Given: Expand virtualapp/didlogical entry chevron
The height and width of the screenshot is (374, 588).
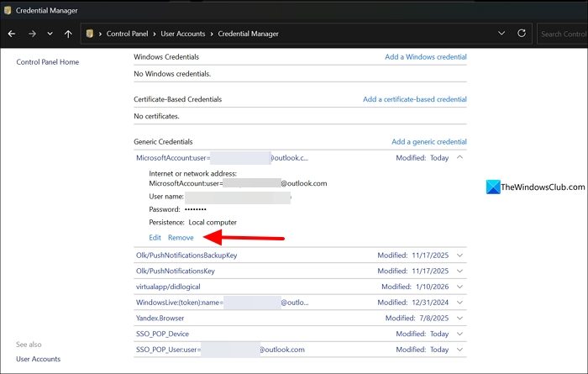Looking at the screenshot, I should (459, 287).
